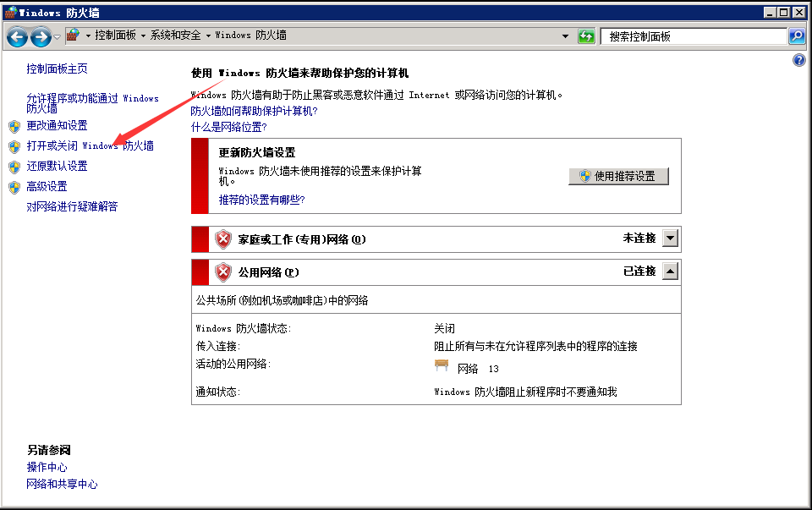Open 打开或关闭 Windows 防火墙 link
This screenshot has height=510, width=812.
click(x=91, y=145)
